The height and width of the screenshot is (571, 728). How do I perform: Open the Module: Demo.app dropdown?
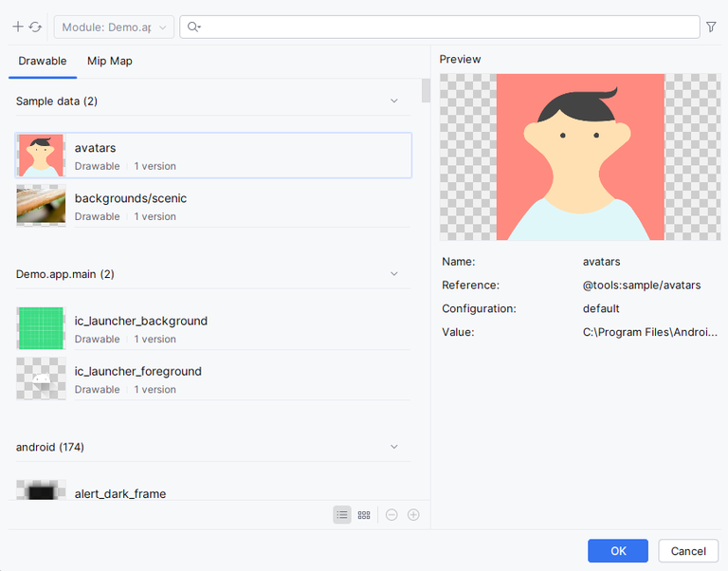[114, 27]
